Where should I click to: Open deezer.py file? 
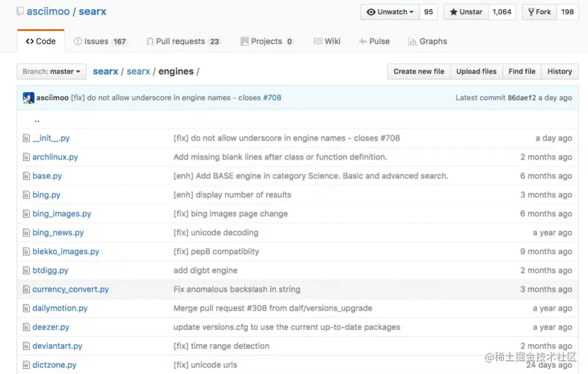51,327
